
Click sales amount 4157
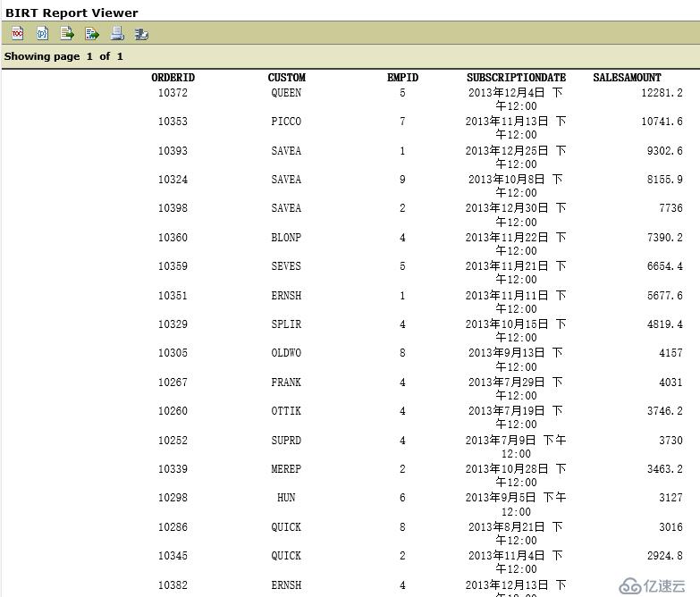point(671,353)
